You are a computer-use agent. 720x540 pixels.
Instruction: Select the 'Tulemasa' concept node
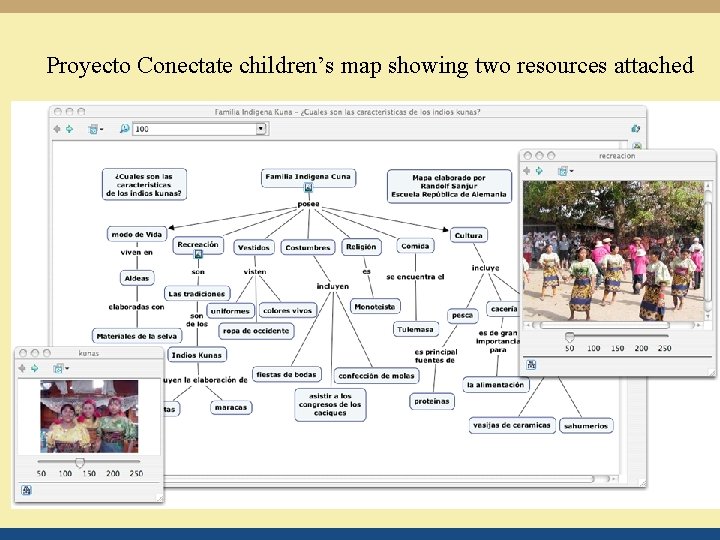point(416,329)
